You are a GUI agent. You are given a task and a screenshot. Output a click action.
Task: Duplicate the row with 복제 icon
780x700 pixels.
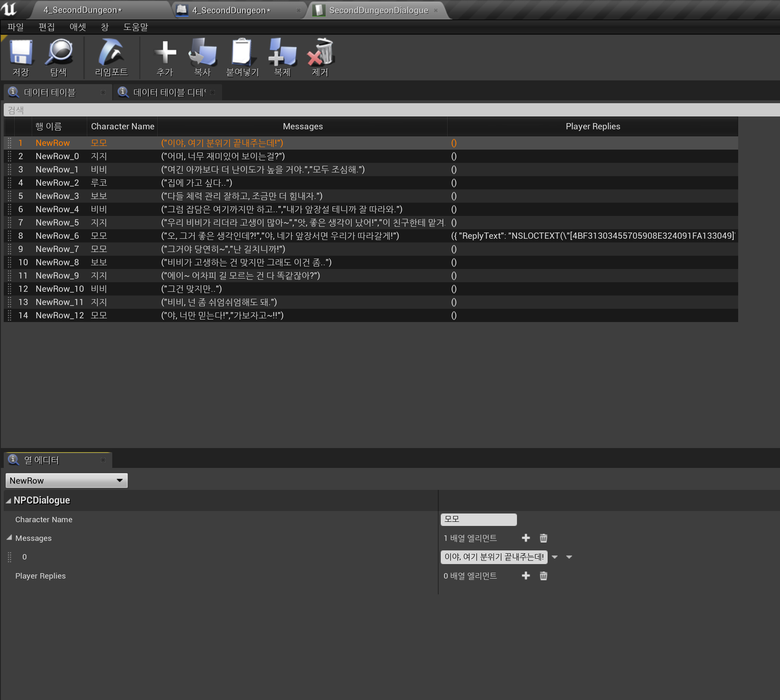(x=282, y=53)
